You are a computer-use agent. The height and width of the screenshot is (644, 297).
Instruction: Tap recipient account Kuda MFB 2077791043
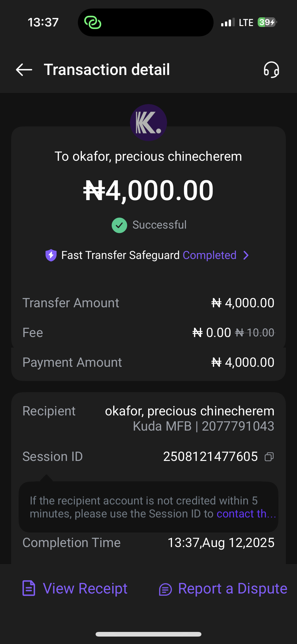(204, 426)
